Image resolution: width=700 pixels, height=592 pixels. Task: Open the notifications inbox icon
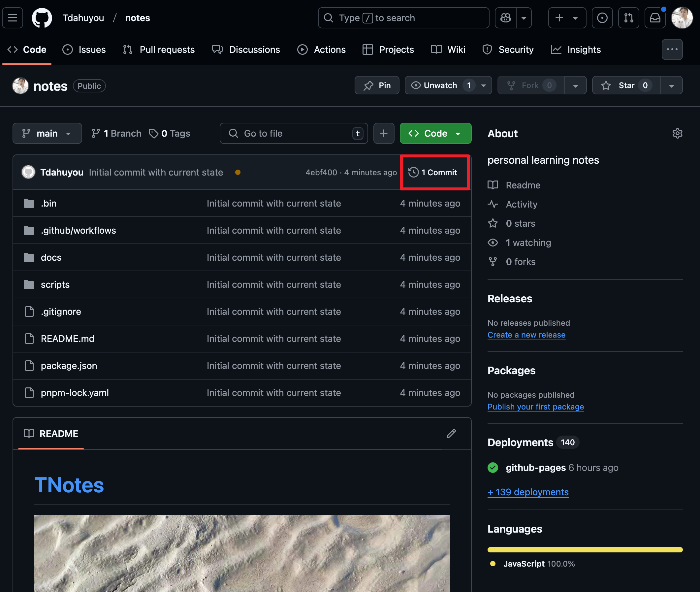click(x=655, y=18)
